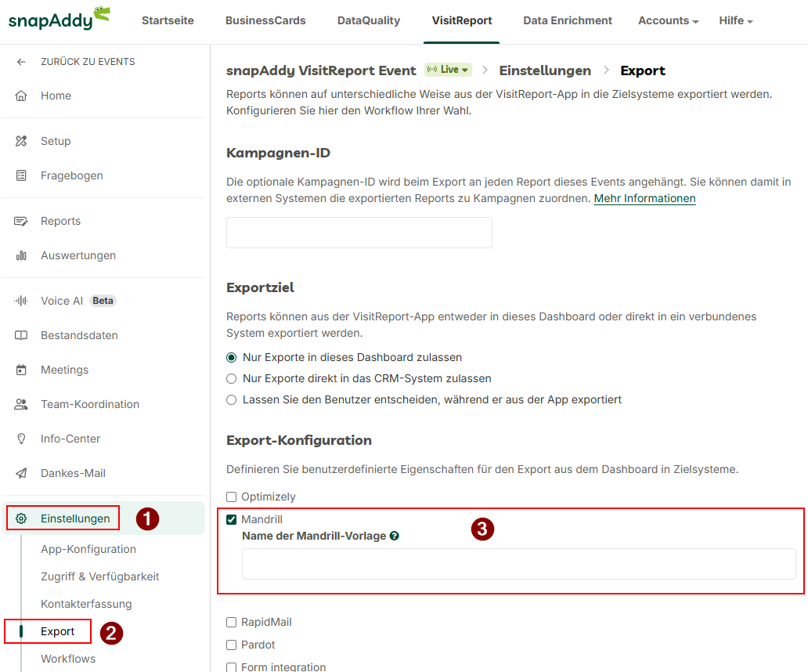Open Kontakterfassung settings subsection
This screenshot has width=808, height=672.
point(86,604)
